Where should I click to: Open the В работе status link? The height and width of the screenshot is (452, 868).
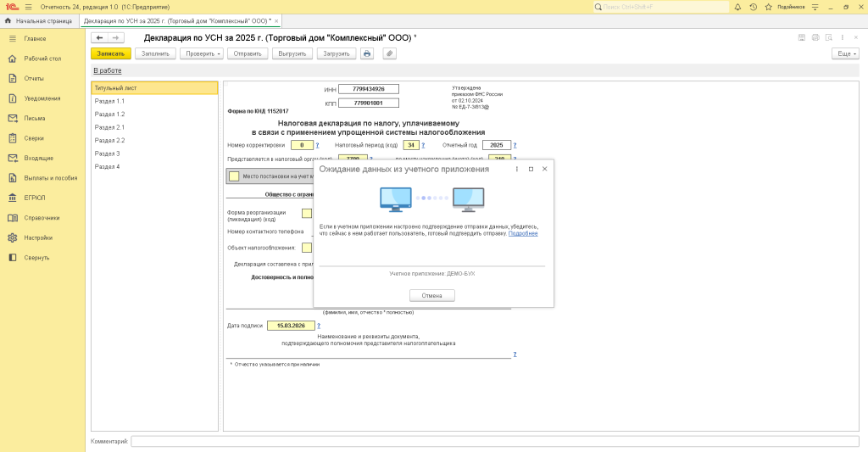[x=108, y=71]
